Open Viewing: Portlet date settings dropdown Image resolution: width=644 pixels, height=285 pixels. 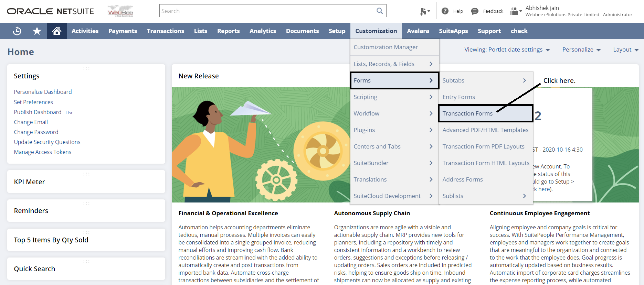[x=507, y=50]
